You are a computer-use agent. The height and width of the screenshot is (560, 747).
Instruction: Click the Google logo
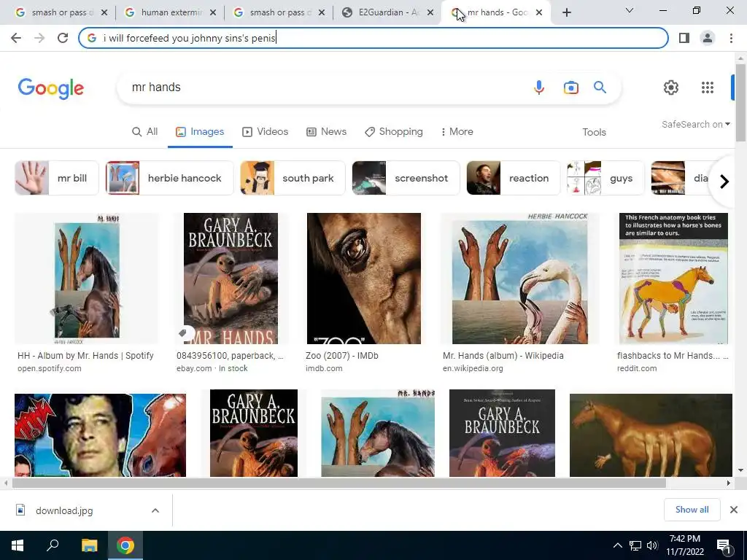(51, 88)
